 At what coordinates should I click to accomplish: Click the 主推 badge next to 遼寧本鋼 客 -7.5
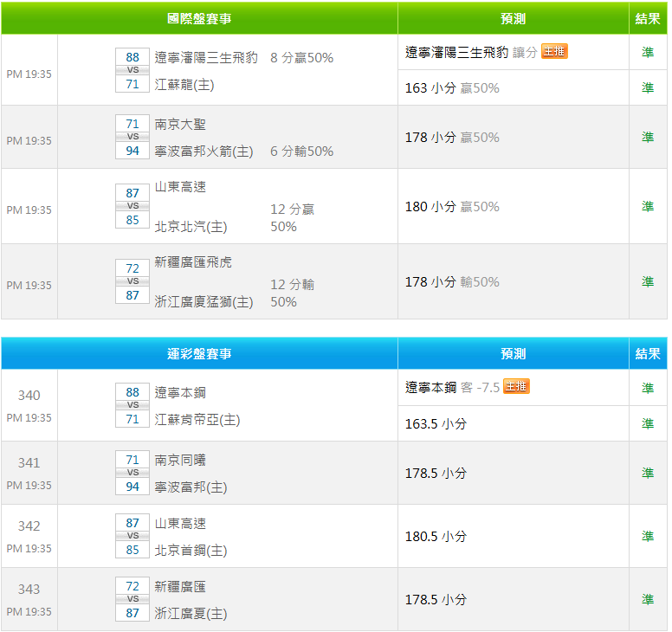pos(516,387)
